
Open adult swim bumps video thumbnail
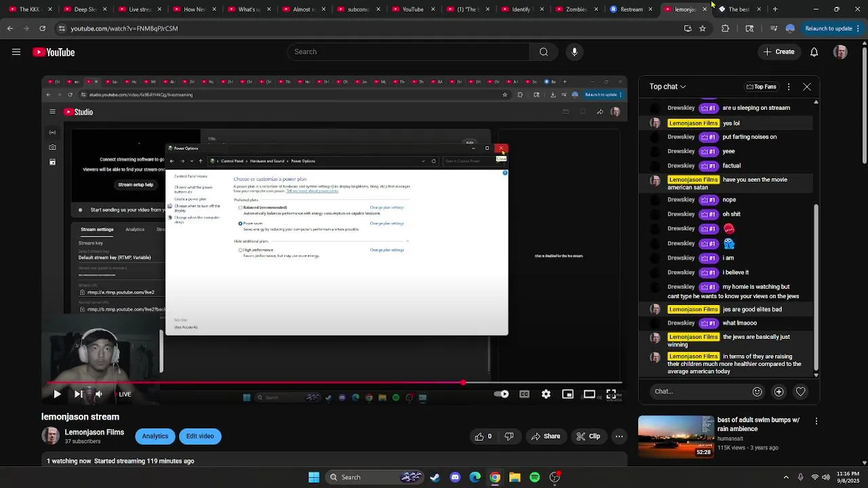pyautogui.click(x=675, y=437)
